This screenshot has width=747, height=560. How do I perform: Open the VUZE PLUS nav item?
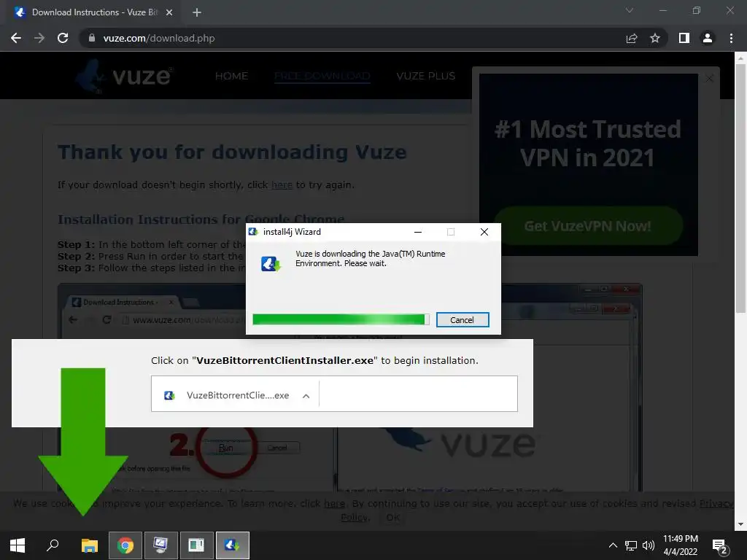click(x=426, y=76)
